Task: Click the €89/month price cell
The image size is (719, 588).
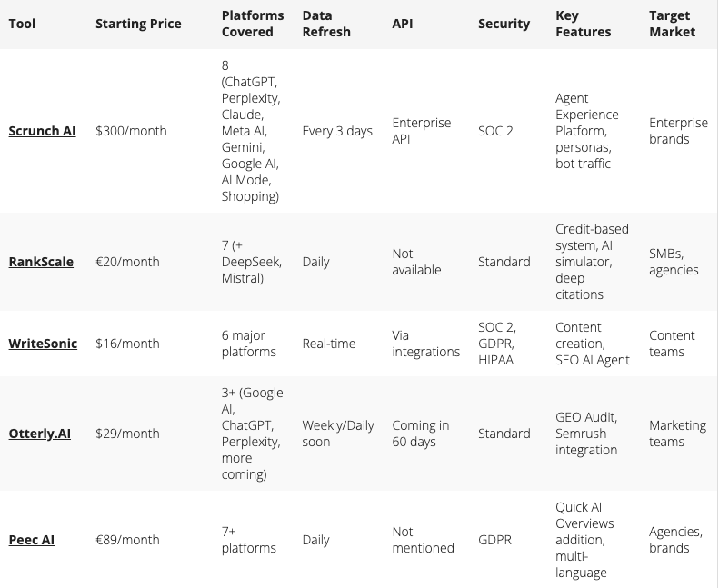Action: (127, 540)
